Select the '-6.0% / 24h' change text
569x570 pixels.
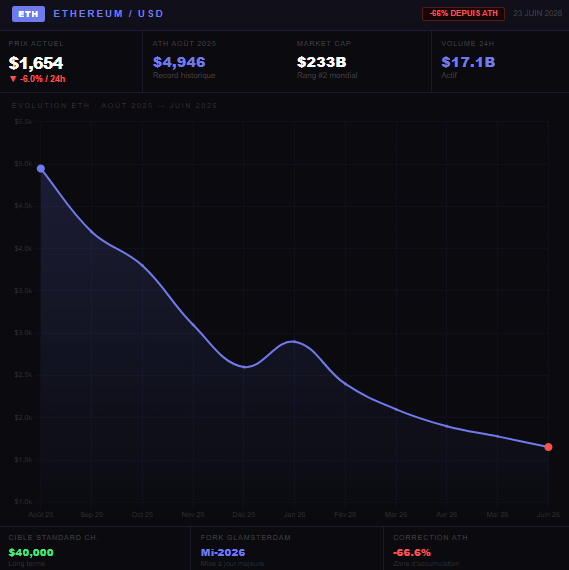[43, 79]
